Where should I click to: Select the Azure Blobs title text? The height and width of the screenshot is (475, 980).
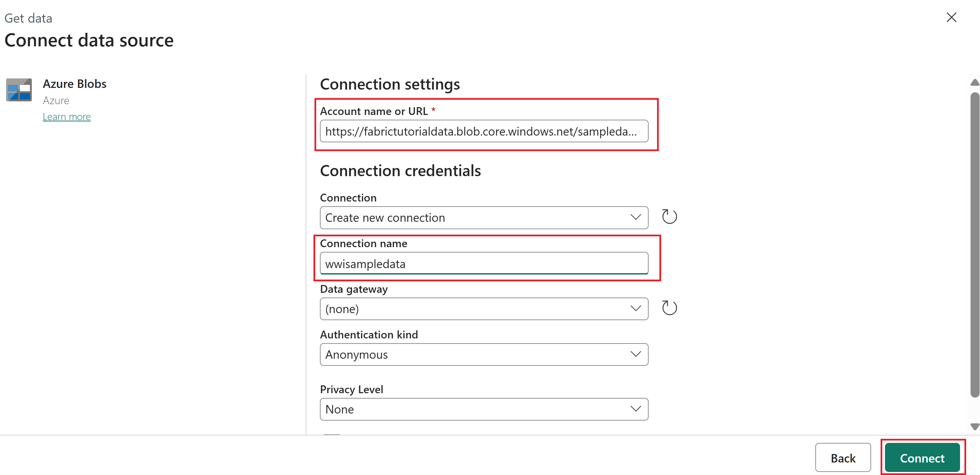[74, 84]
